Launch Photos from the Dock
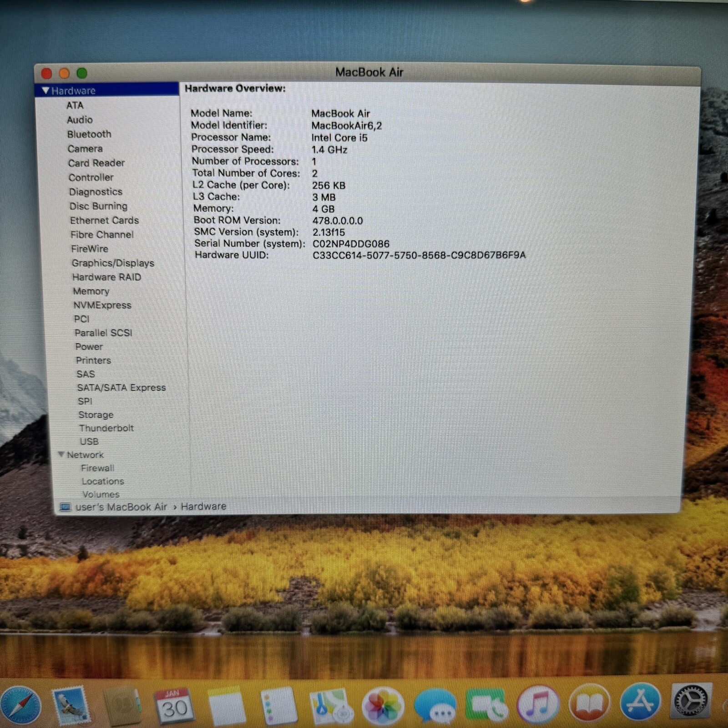Screen dimensions: 728x728 click(383, 707)
